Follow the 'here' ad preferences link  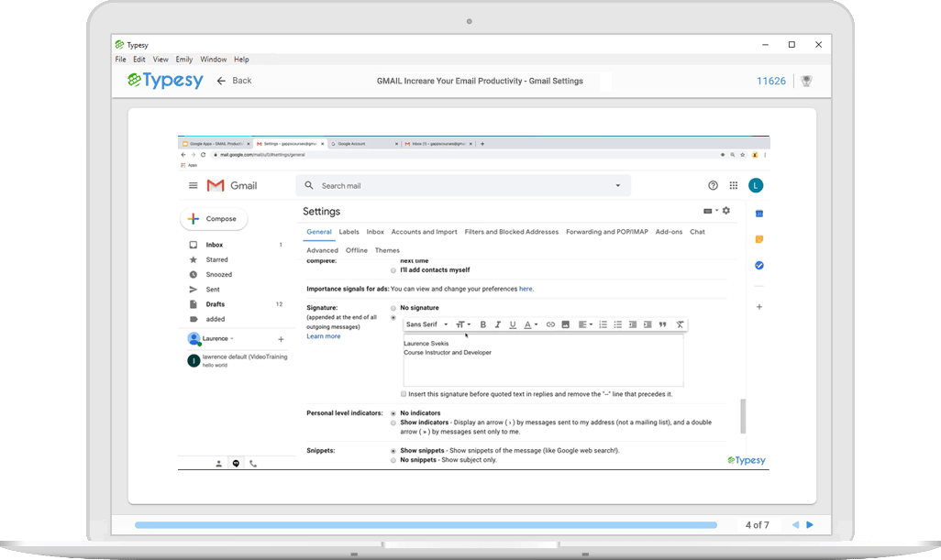[x=526, y=289]
